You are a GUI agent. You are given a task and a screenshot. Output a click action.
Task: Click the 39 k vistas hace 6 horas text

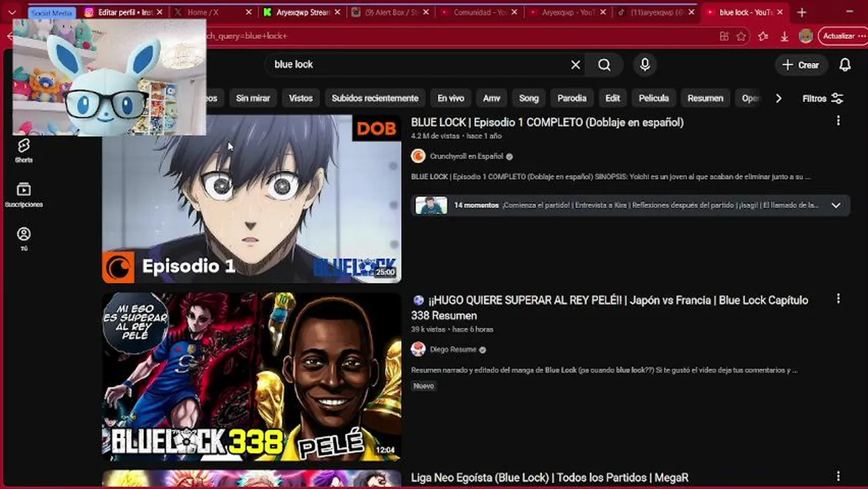(452, 329)
